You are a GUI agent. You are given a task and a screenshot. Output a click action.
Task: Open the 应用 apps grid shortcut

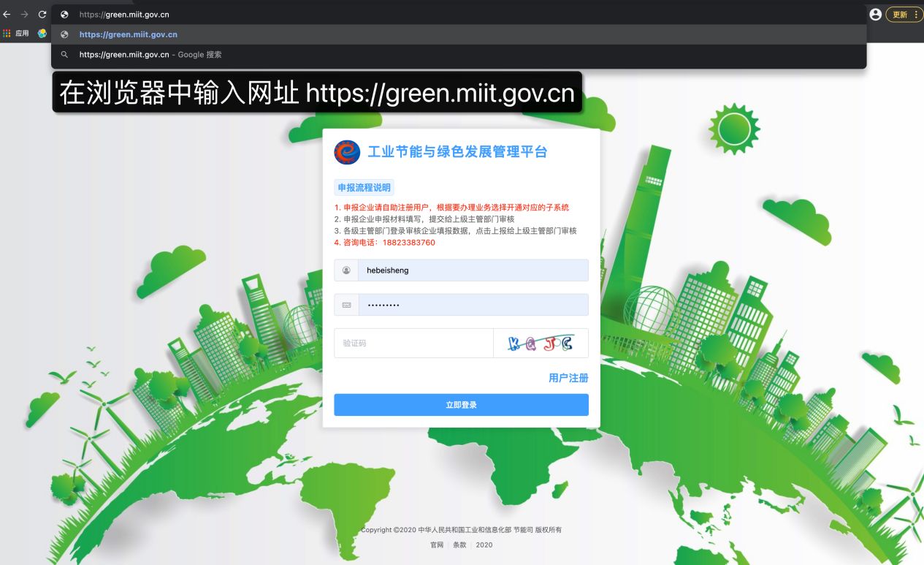(x=16, y=34)
